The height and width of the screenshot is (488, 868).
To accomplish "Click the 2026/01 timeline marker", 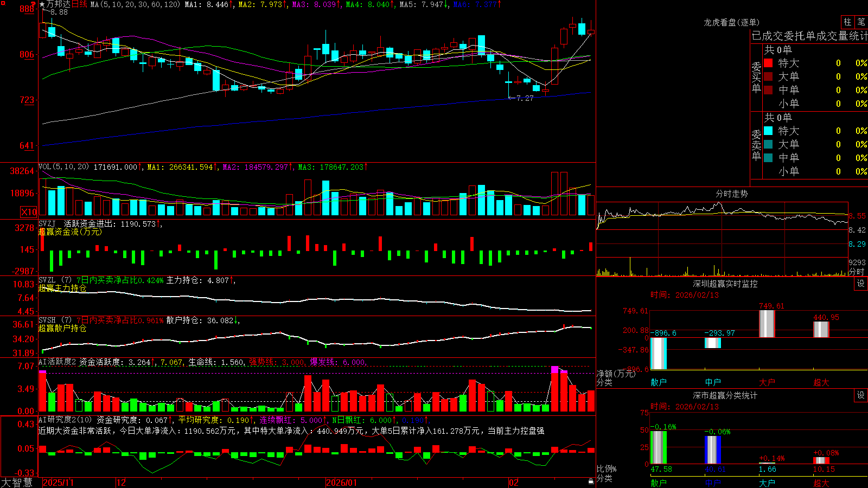I will point(342,483).
